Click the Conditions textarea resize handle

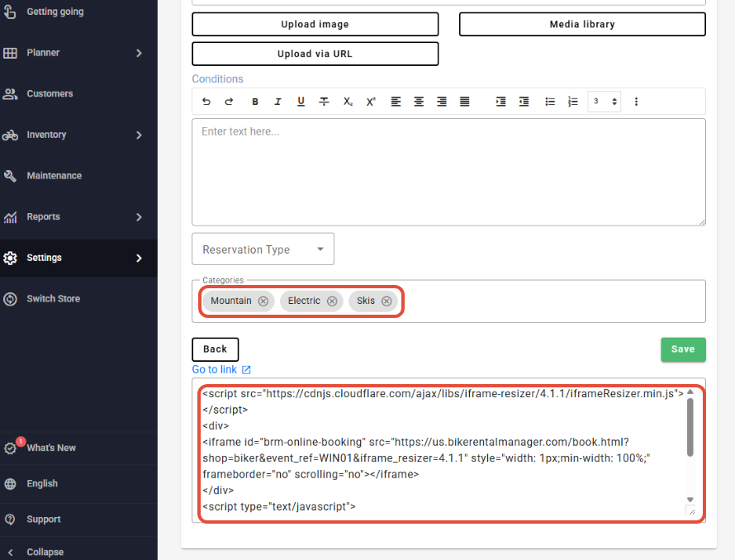(x=702, y=222)
